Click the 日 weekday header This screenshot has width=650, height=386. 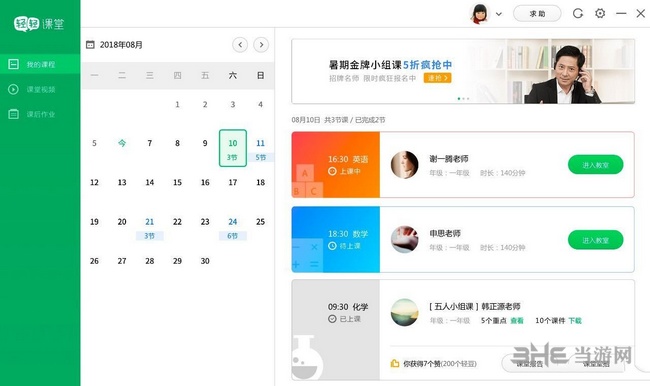pyautogui.click(x=260, y=75)
